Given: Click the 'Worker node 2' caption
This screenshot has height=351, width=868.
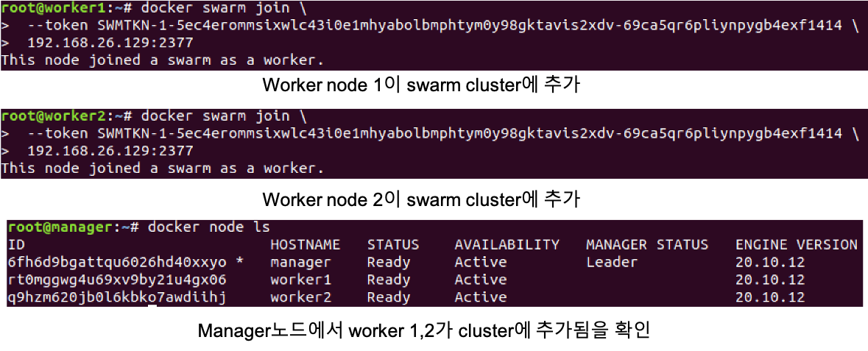Looking at the screenshot, I should click(x=421, y=198).
